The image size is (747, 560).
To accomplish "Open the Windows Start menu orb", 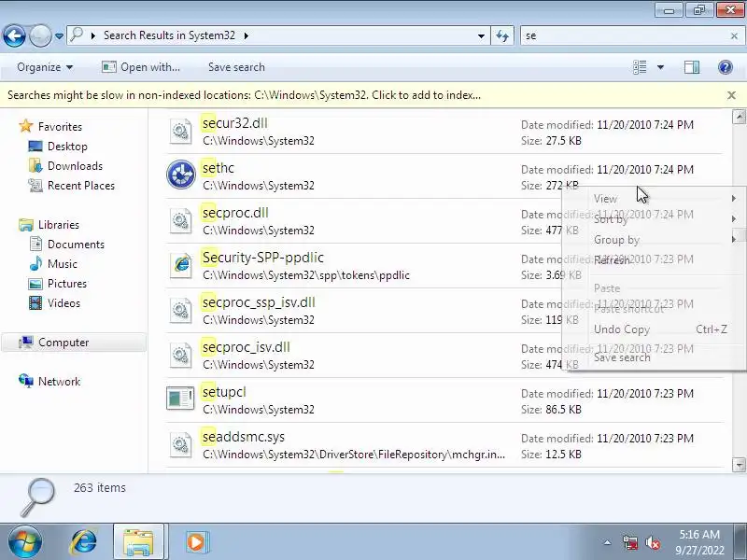I will click(x=24, y=542).
